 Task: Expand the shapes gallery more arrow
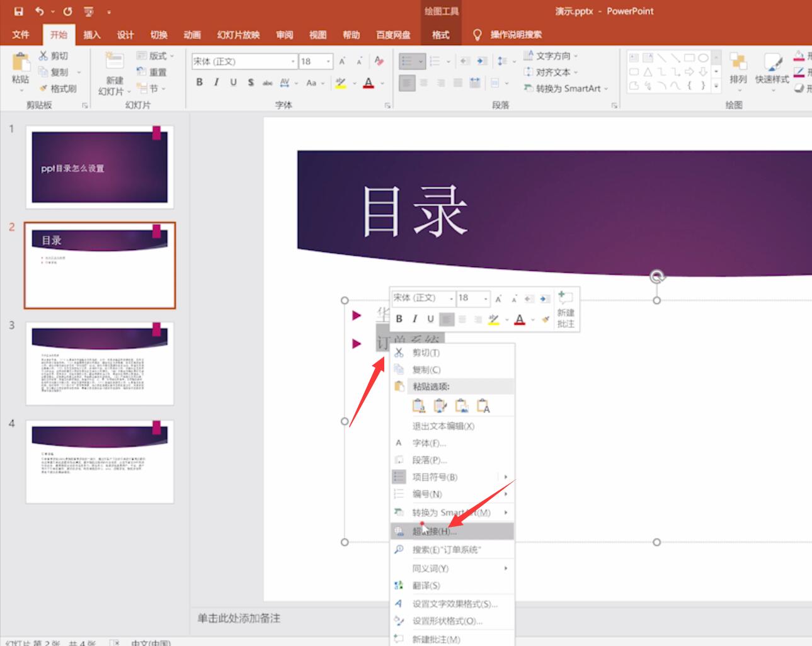point(716,86)
